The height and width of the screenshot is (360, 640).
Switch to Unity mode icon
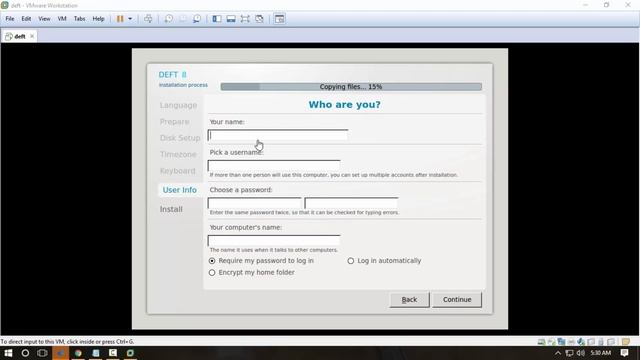point(259,19)
